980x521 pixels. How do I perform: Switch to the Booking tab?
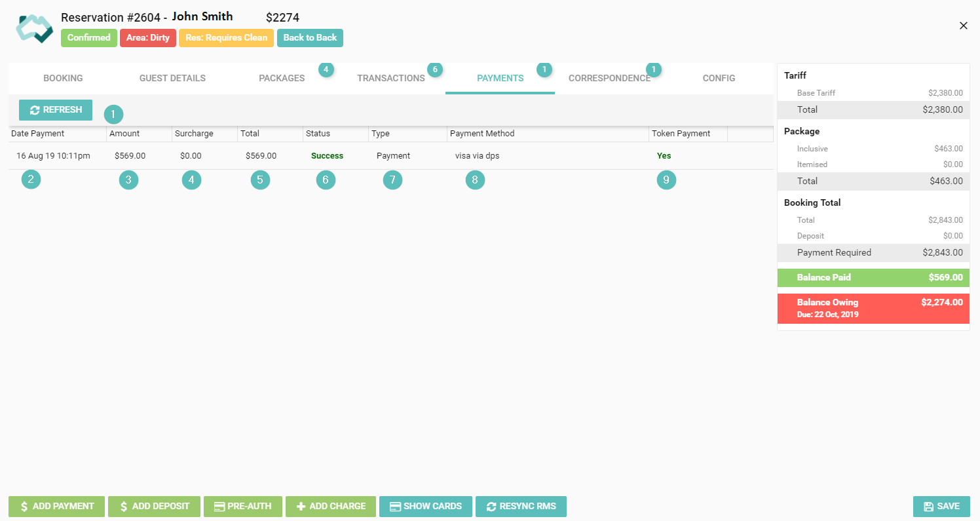click(x=63, y=79)
